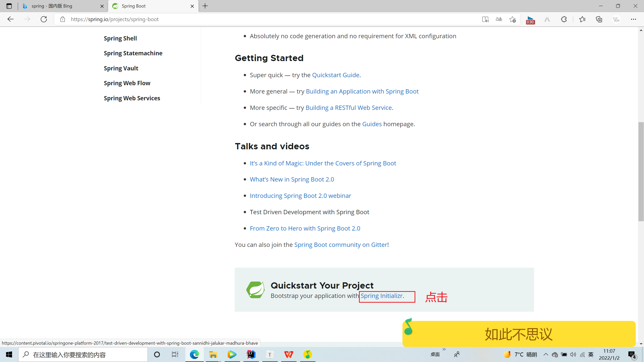Open From Zero to Hero talk
This screenshot has width=644, height=362.
coord(305,228)
